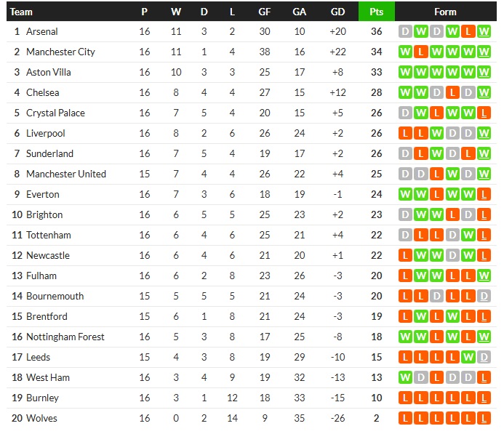Sort the table by the Pts column
Viewport: 504px width, 434px height.
click(376, 12)
